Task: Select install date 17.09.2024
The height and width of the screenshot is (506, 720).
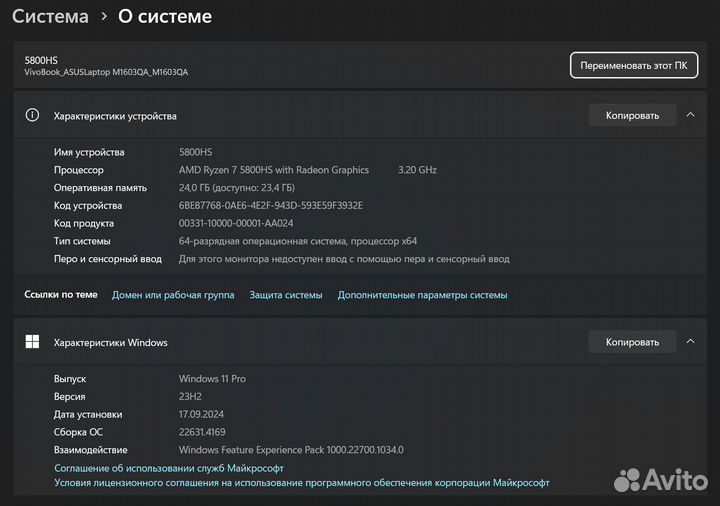Action: 201,414
